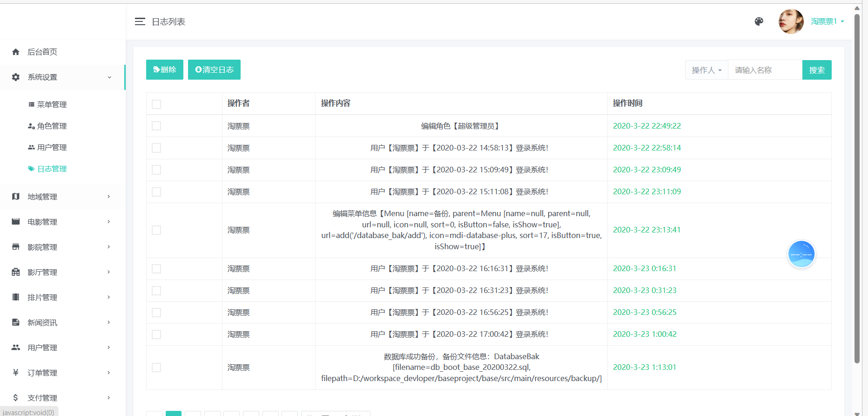Open 菜单管理 in the sidebar
The image size is (868, 416).
coord(52,104)
